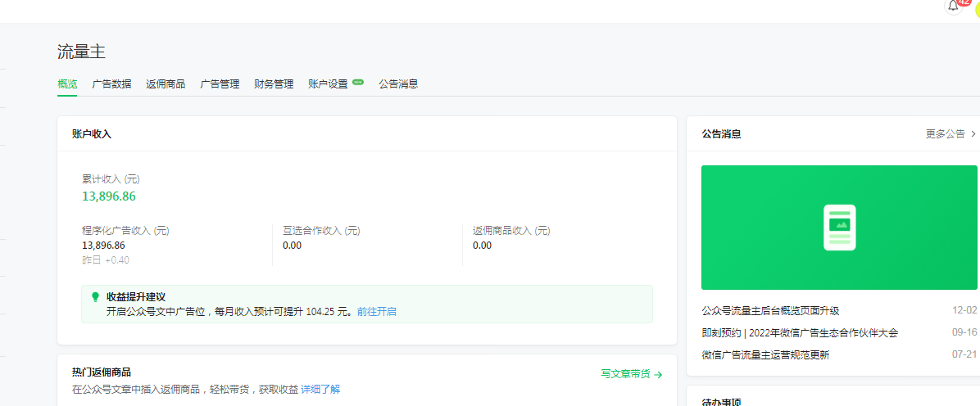The image size is (980, 406).
Task: Click the 累计收入 (元) label
Action: pos(111,178)
